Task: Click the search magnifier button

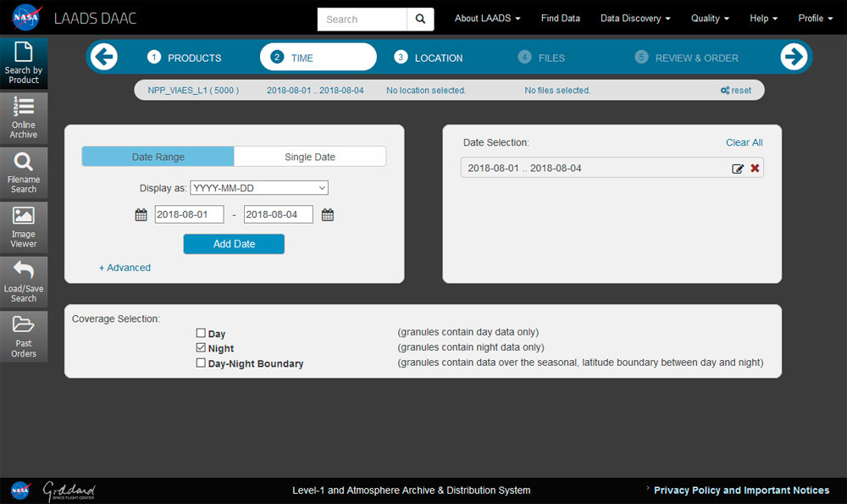Action: coord(420,19)
